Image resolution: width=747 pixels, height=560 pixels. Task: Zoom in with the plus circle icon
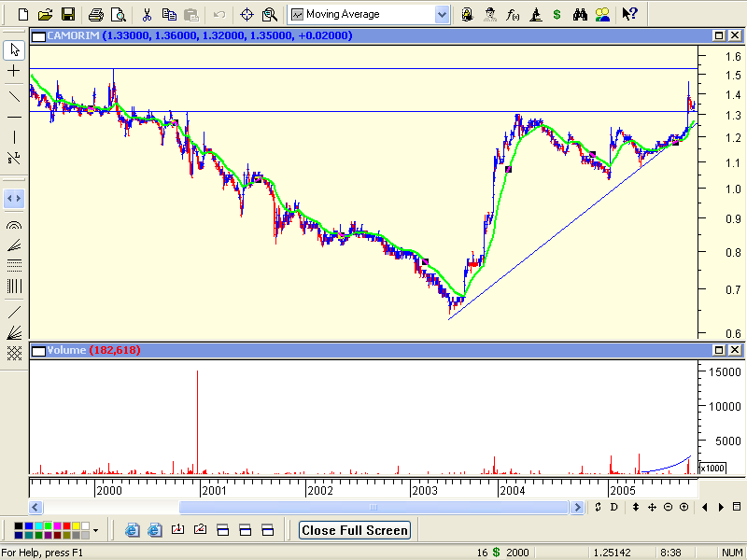coord(684,507)
